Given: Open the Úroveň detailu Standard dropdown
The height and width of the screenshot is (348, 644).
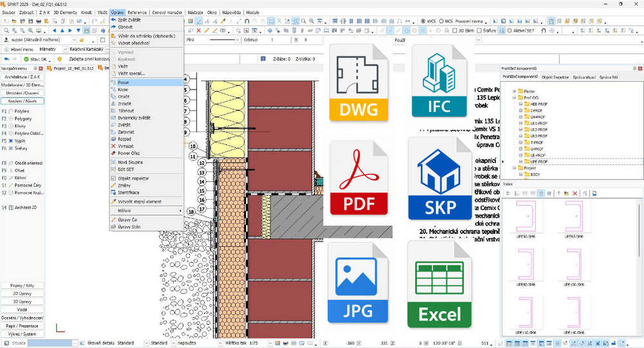Looking at the screenshot, I should [146, 343].
